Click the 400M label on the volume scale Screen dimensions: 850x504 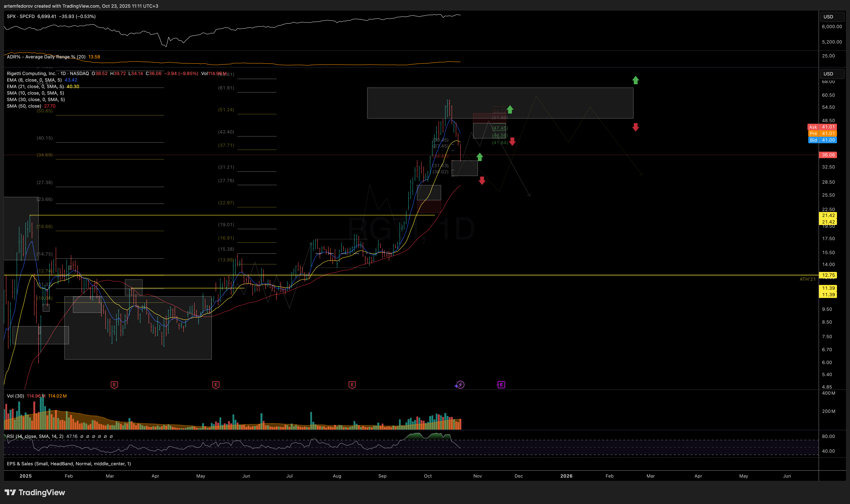coord(828,393)
